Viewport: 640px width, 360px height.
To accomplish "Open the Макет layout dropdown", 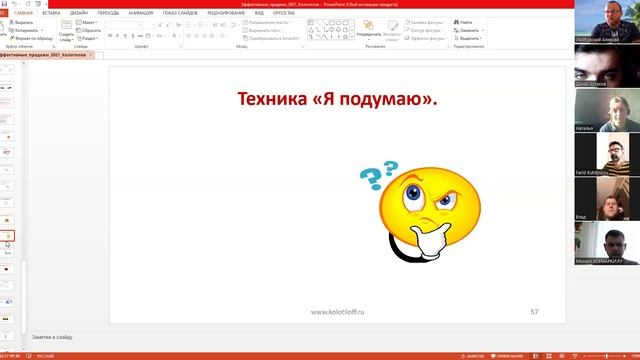I will click(87, 22).
